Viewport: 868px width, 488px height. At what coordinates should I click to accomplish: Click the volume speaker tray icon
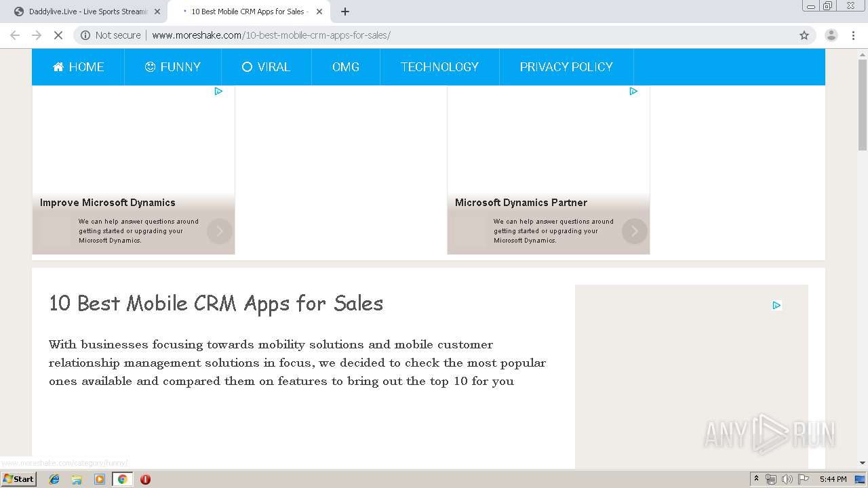tap(787, 479)
